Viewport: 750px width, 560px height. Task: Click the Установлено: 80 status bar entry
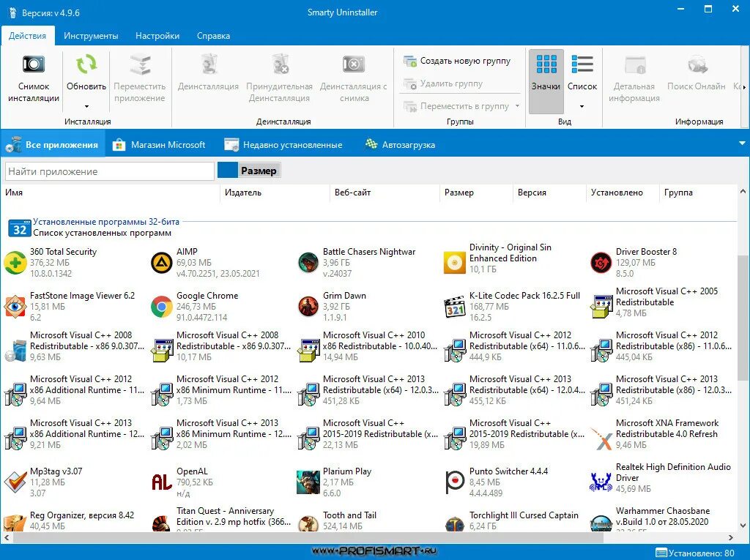pos(695,553)
